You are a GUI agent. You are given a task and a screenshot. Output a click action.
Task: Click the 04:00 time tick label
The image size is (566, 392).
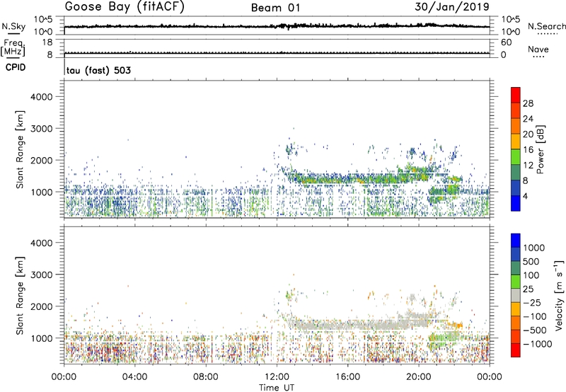click(134, 377)
